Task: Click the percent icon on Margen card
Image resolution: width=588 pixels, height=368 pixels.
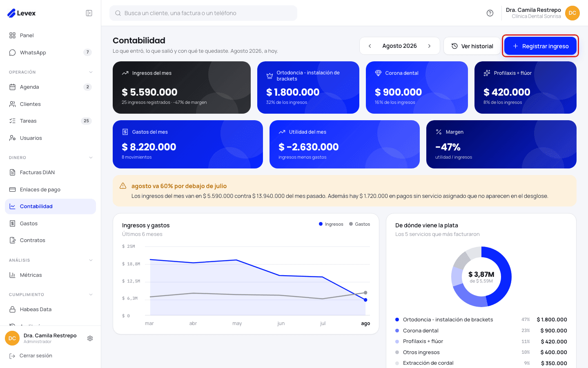Action: pyautogui.click(x=439, y=132)
